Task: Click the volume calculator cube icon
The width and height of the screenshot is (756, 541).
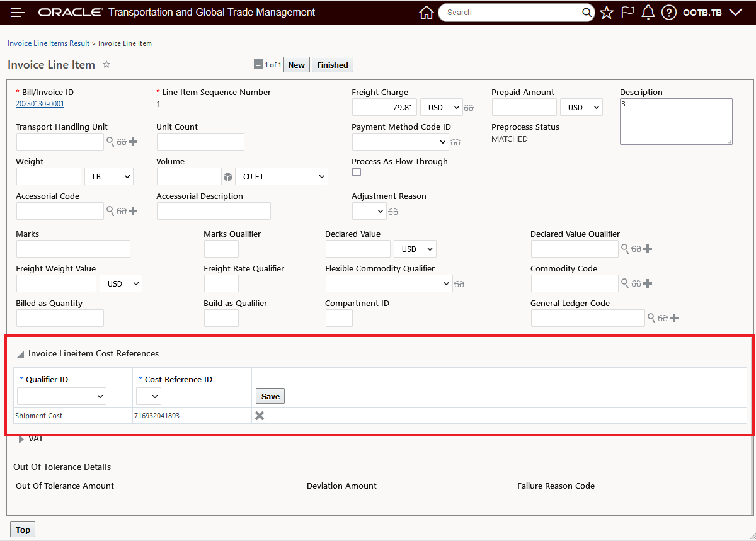Action: click(228, 177)
